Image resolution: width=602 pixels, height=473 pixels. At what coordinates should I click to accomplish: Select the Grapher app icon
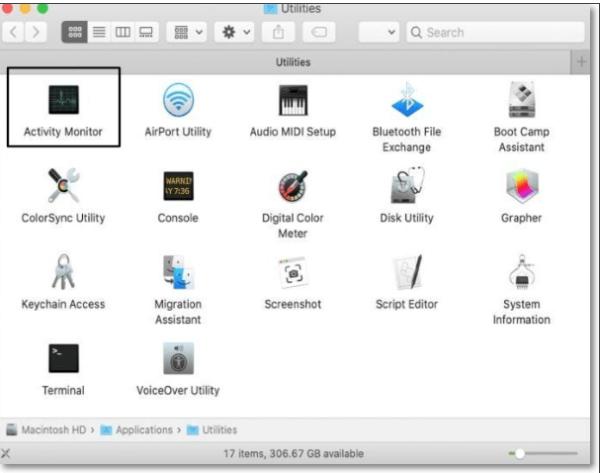pyautogui.click(x=522, y=186)
